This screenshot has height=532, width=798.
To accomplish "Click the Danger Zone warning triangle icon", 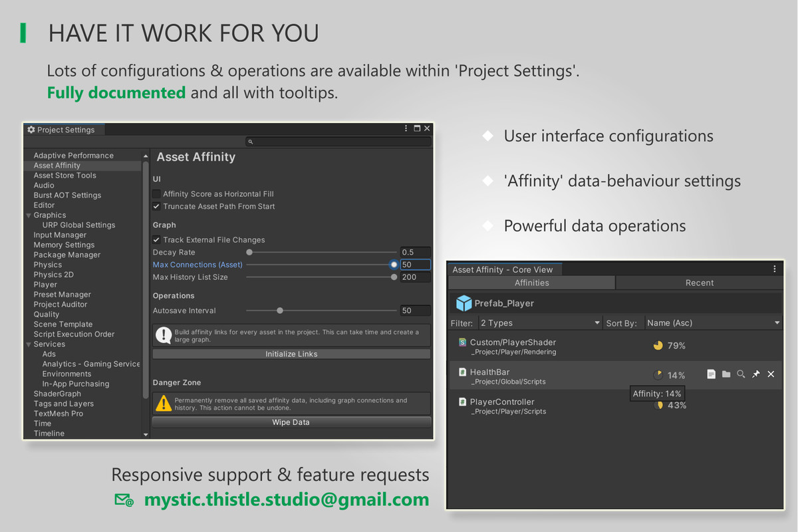I will coord(164,403).
